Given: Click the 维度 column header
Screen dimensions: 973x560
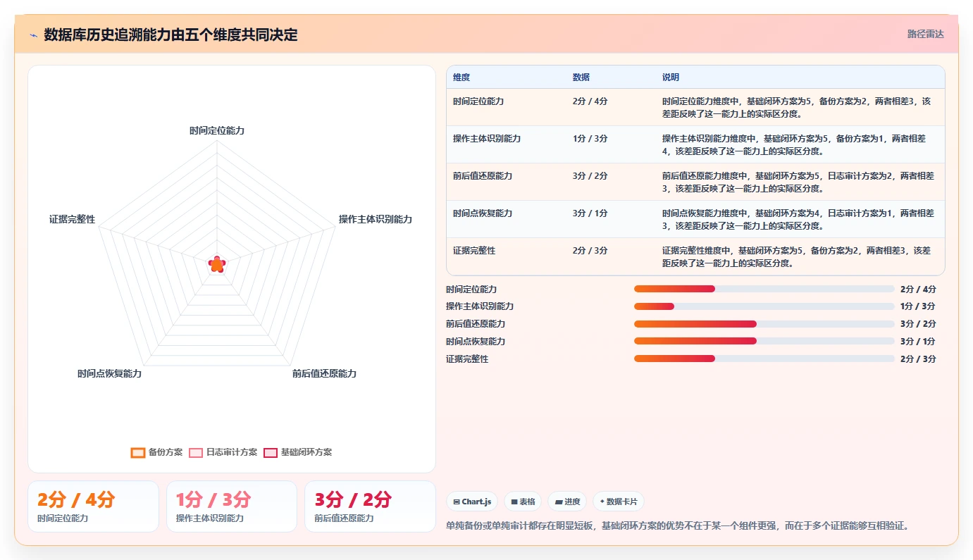Looking at the screenshot, I should coord(461,77).
